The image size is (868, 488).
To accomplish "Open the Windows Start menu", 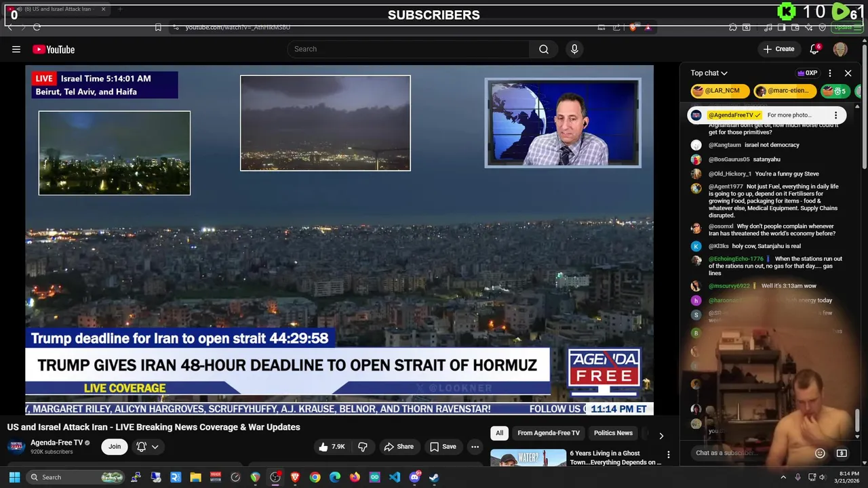I will (14, 477).
